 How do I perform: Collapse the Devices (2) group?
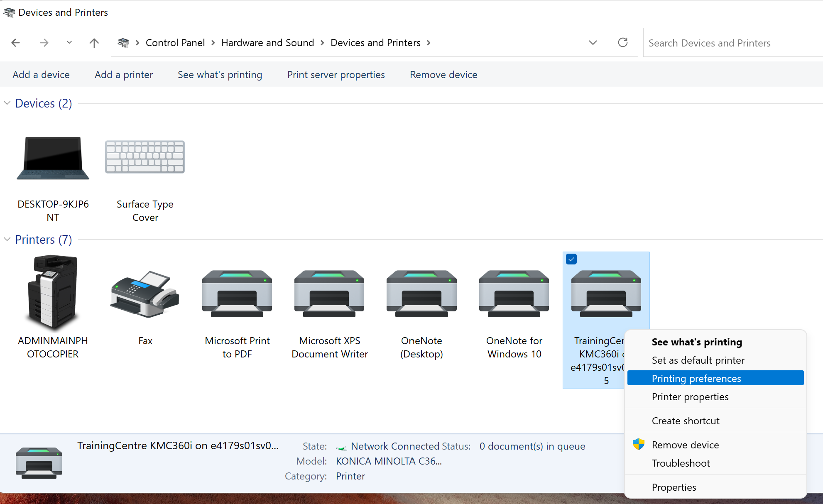(x=7, y=103)
